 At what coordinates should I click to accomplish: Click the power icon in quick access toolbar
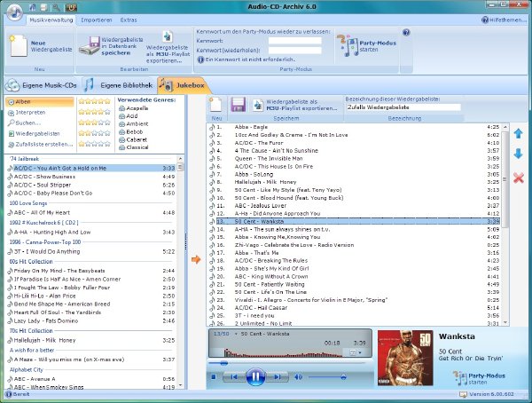[x=71, y=7]
